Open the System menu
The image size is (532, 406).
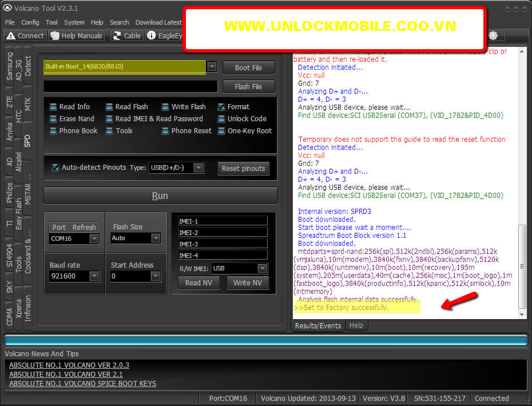(74, 22)
